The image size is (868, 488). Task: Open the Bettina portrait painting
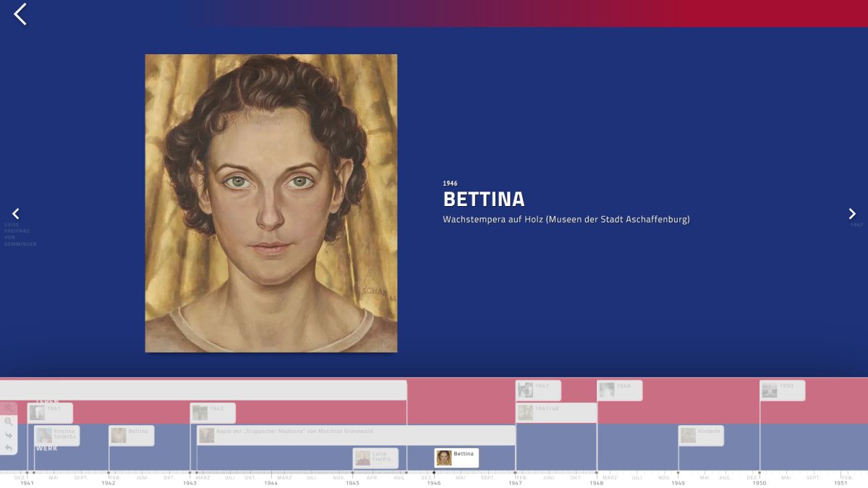pos(271,203)
